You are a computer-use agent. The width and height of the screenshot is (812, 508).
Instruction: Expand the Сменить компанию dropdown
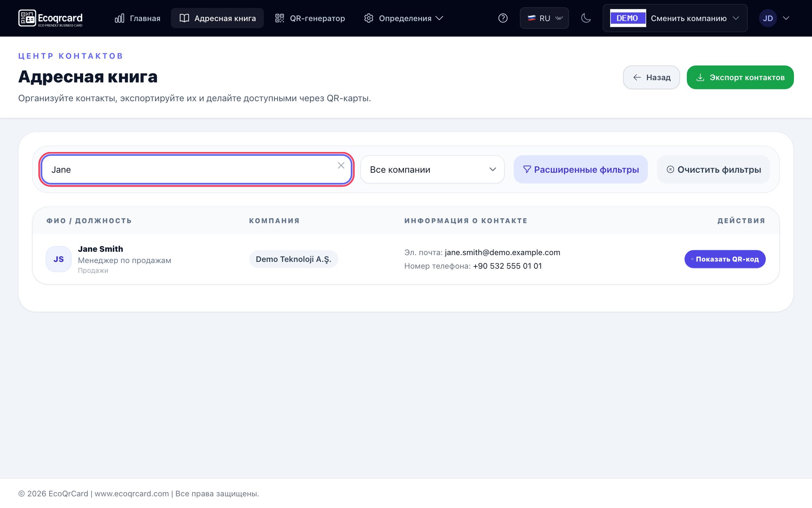pos(675,18)
